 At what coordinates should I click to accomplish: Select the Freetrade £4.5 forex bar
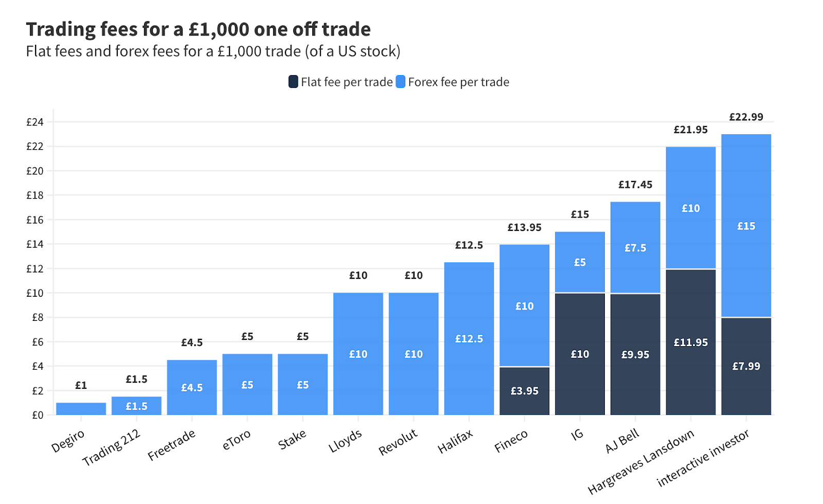[192, 387]
